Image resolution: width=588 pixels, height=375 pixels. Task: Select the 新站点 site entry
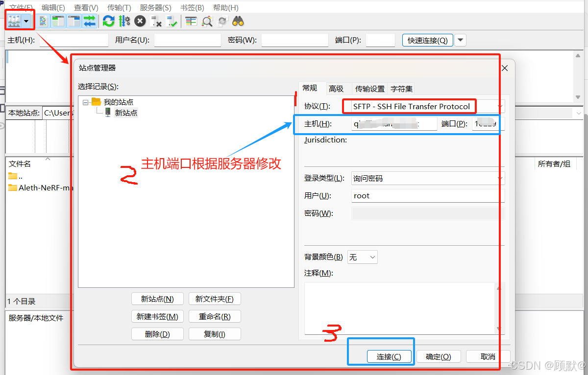pos(126,113)
